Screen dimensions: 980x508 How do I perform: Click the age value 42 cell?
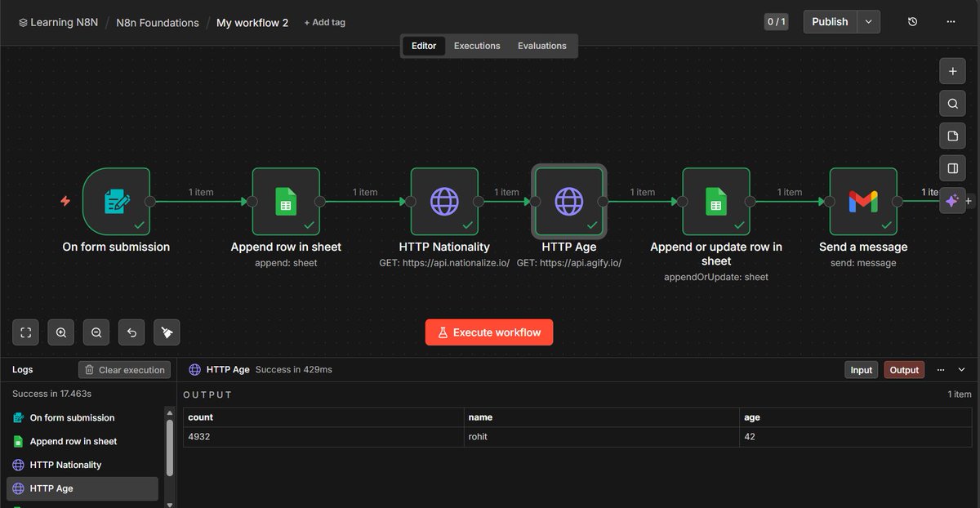pyautogui.click(x=857, y=437)
